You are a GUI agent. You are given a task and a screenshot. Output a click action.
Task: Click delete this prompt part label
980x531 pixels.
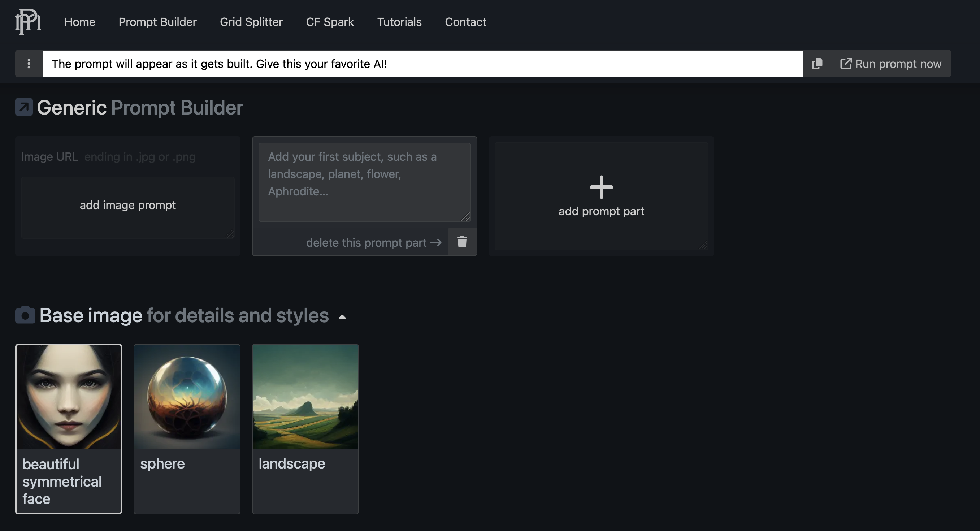(x=367, y=242)
